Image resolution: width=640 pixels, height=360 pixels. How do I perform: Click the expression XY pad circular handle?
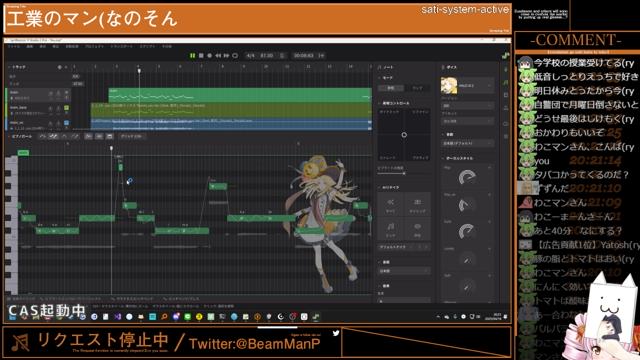point(404,135)
